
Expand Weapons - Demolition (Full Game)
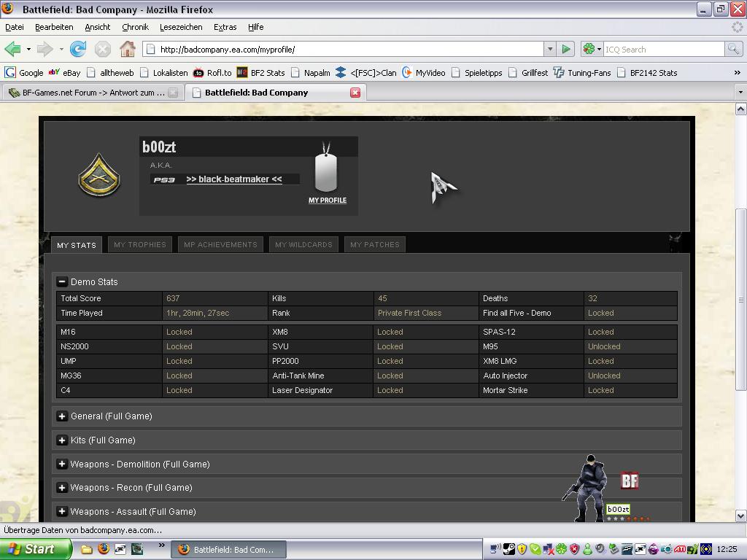(61, 464)
